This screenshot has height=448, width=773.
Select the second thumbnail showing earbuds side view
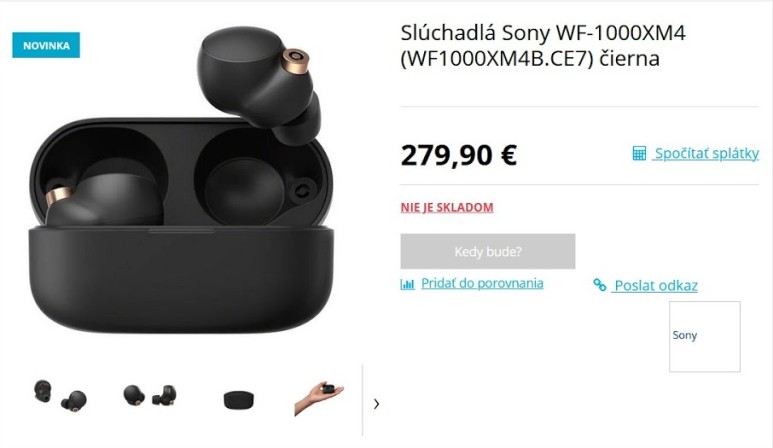pos(149,395)
